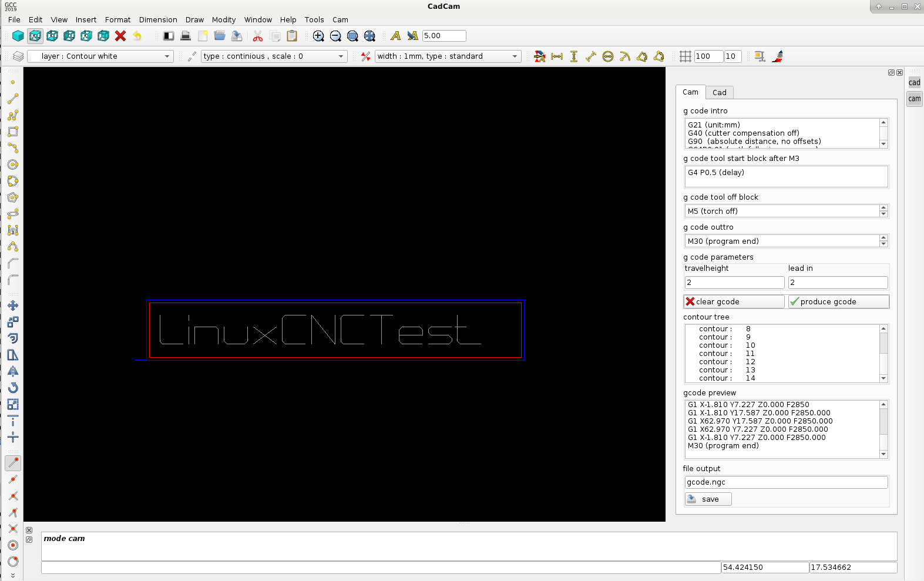Expand more sidebar tools chevron
Screen dimensions: 924x581
(x=13, y=576)
